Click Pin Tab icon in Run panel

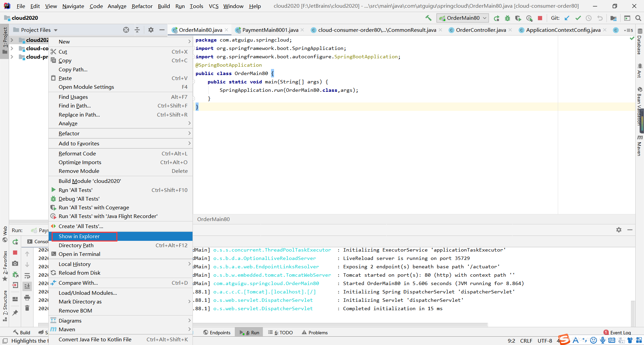(x=15, y=313)
